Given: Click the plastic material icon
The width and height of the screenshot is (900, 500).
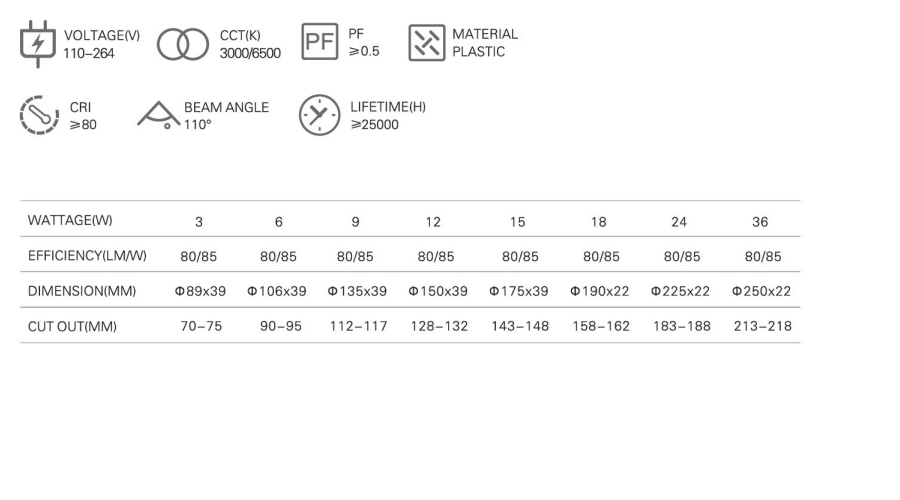Looking at the screenshot, I should pyautogui.click(x=425, y=44).
